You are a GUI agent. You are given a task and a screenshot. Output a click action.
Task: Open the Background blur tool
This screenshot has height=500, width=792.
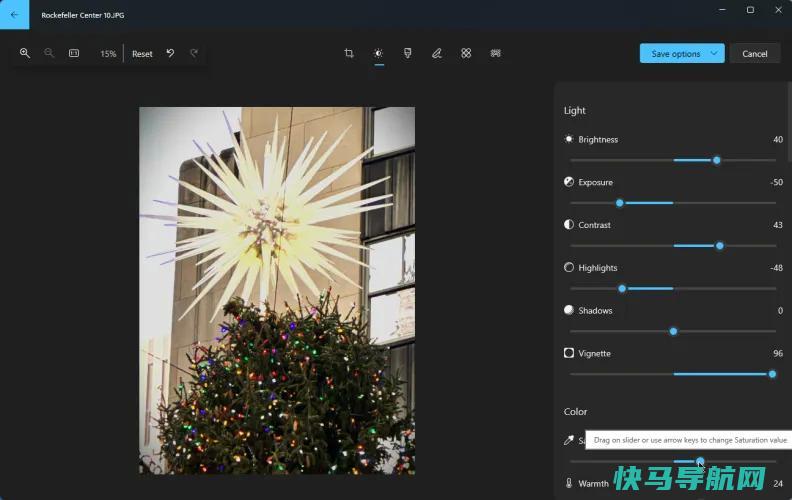coord(496,53)
